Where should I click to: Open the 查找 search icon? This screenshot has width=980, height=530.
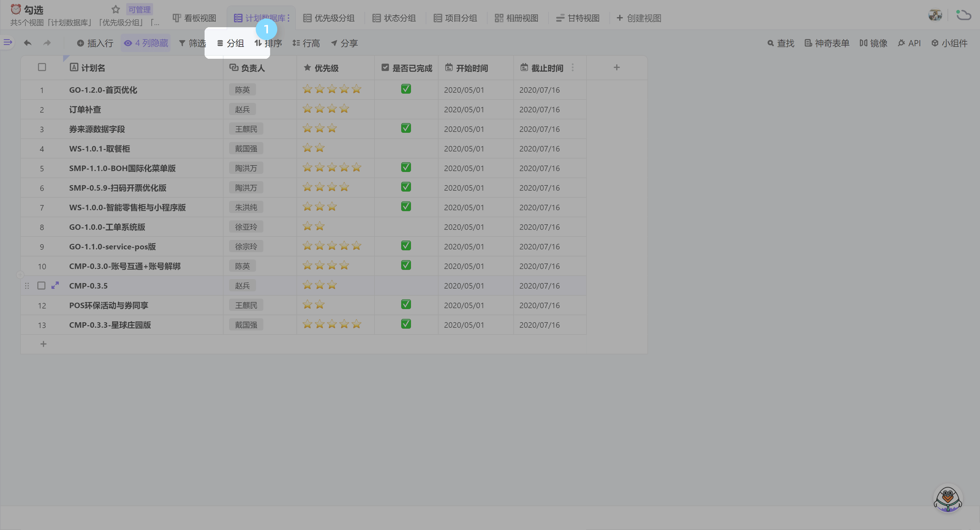[781, 43]
